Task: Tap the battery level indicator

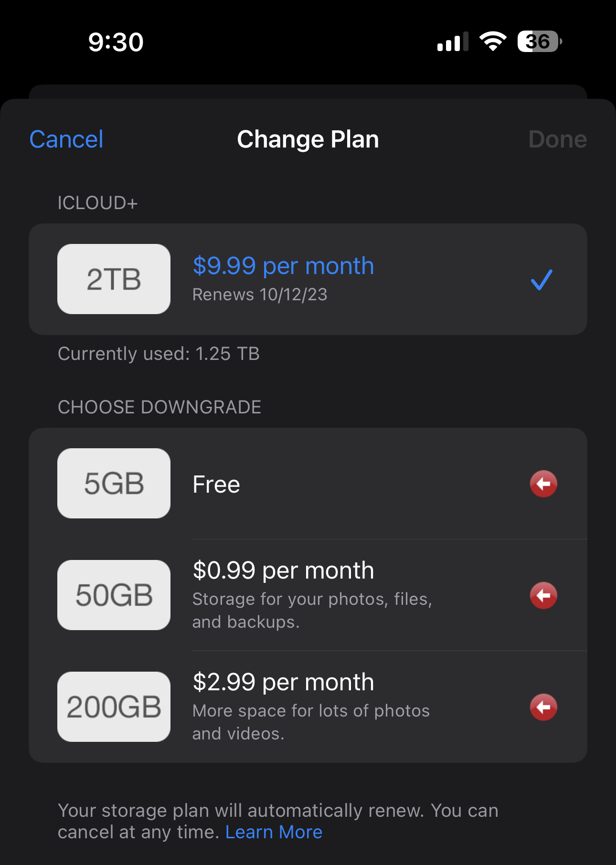Action: [540, 42]
